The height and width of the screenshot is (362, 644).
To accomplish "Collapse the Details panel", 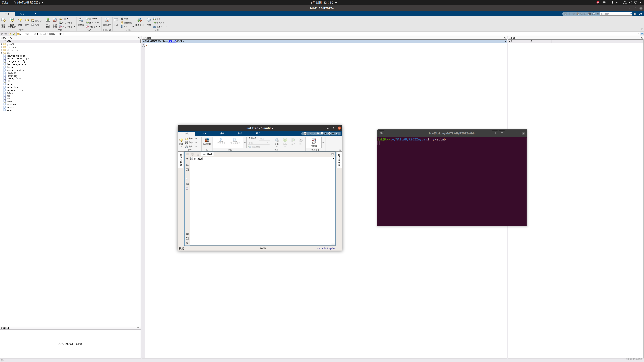I will pos(138,328).
